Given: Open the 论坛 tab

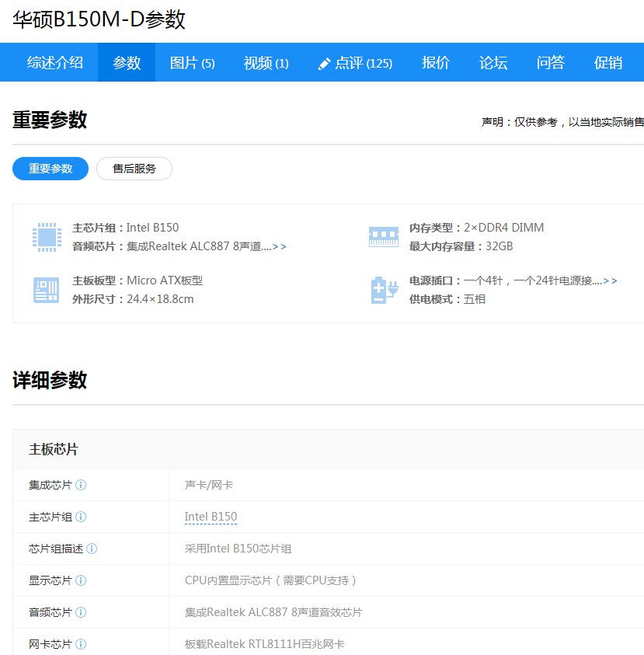Looking at the screenshot, I should (493, 62).
